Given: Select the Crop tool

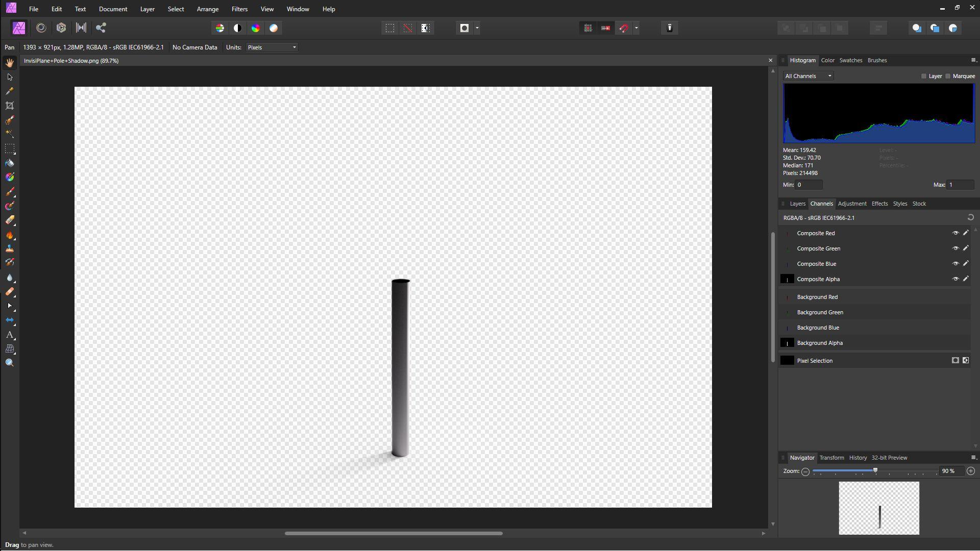Looking at the screenshot, I should (x=10, y=106).
